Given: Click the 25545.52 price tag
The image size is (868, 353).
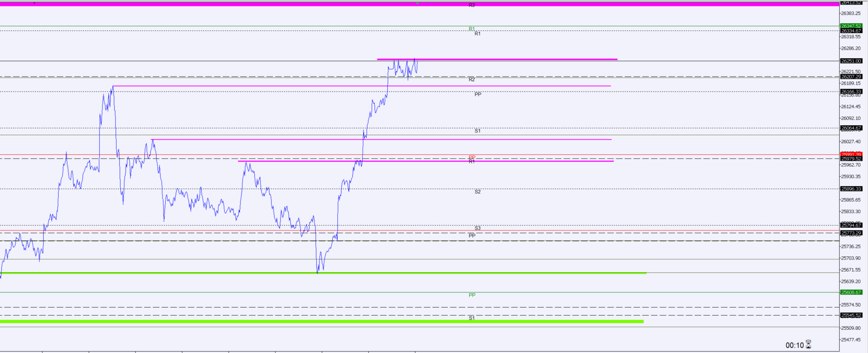Looking at the screenshot, I should [851, 315].
